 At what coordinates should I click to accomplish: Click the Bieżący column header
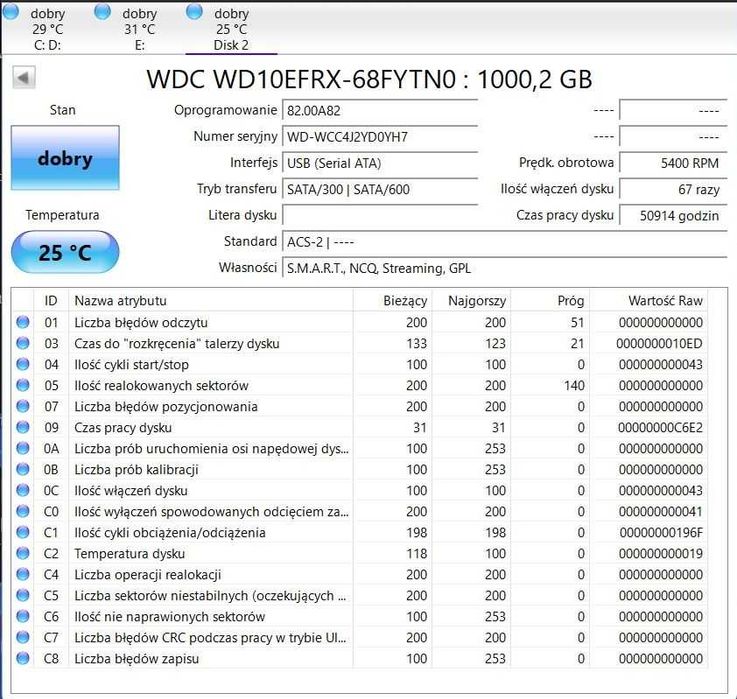tap(392, 301)
